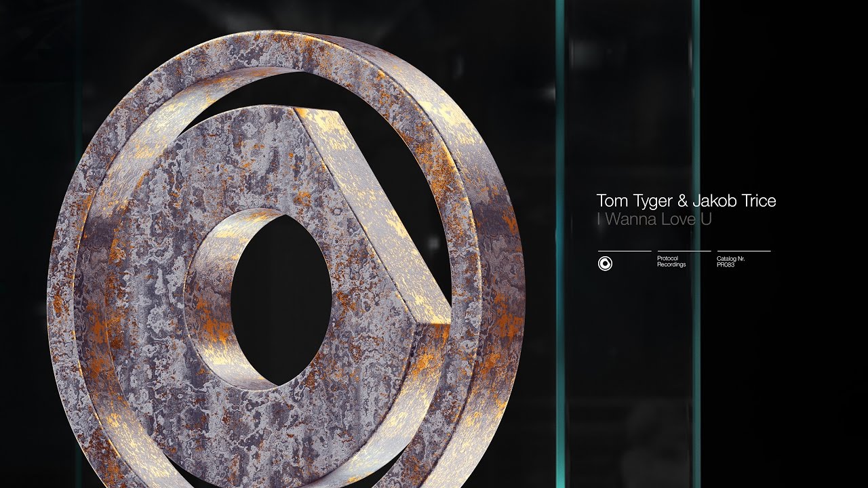Screen dimensions: 868x488
Task: Click the Tom Tyger artist name
Action: coord(635,202)
